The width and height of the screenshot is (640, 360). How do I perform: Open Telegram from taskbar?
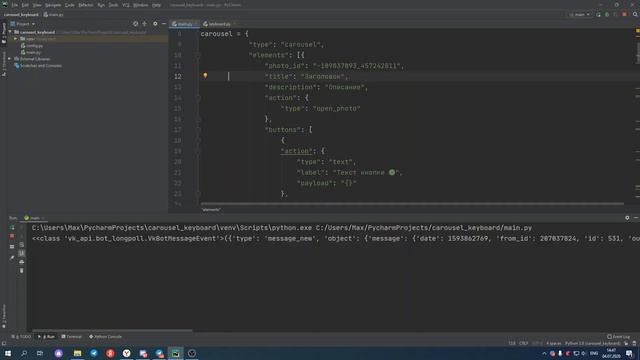point(94,353)
